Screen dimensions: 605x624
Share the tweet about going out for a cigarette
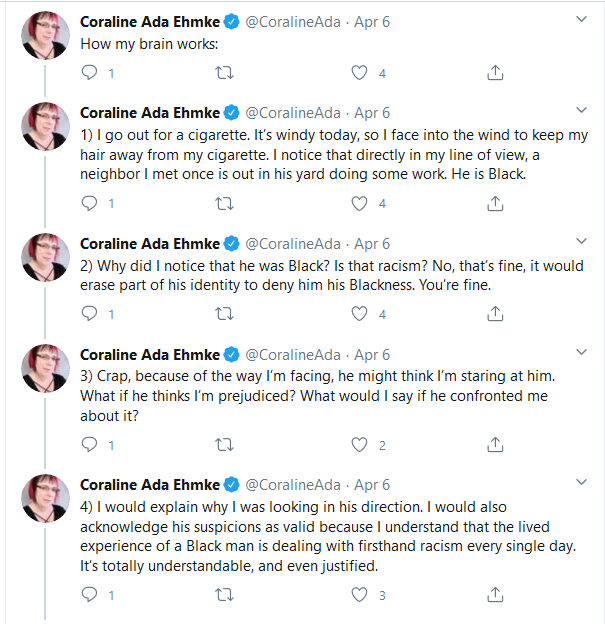coord(495,203)
